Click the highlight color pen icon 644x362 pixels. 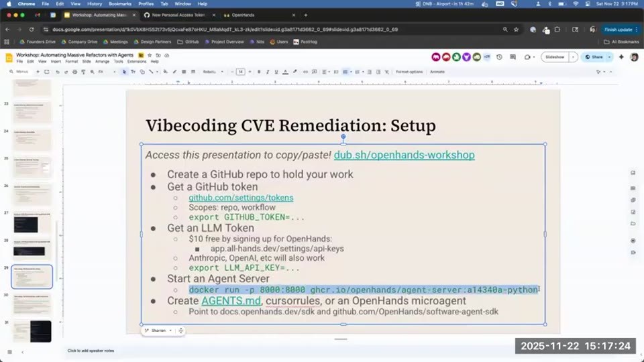[x=295, y=72]
